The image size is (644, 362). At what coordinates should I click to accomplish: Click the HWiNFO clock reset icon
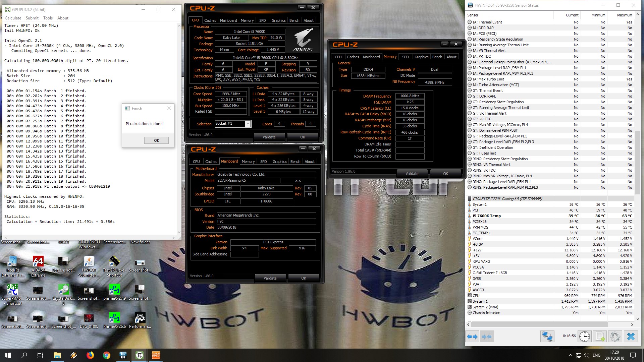point(584,336)
